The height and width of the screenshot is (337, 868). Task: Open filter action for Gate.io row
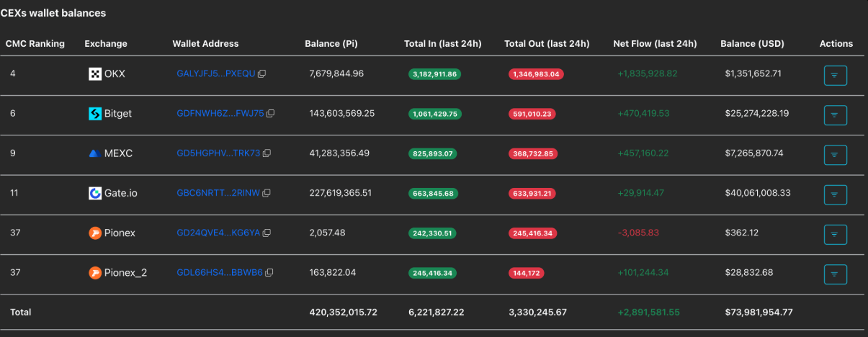pyautogui.click(x=835, y=194)
